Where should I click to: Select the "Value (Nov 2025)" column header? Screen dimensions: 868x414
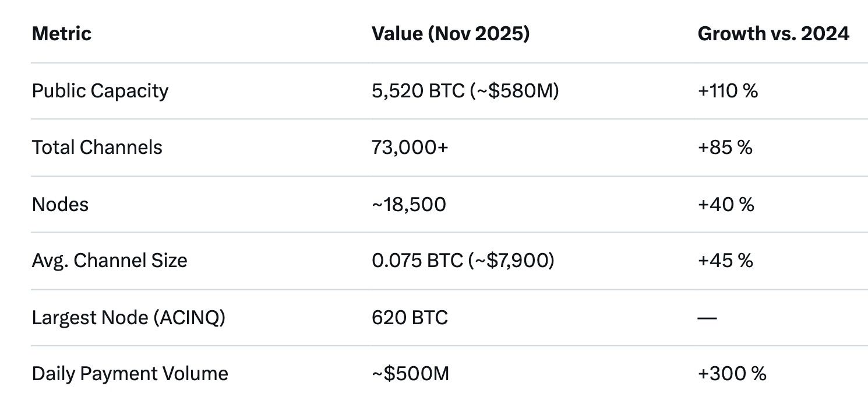[x=450, y=34]
